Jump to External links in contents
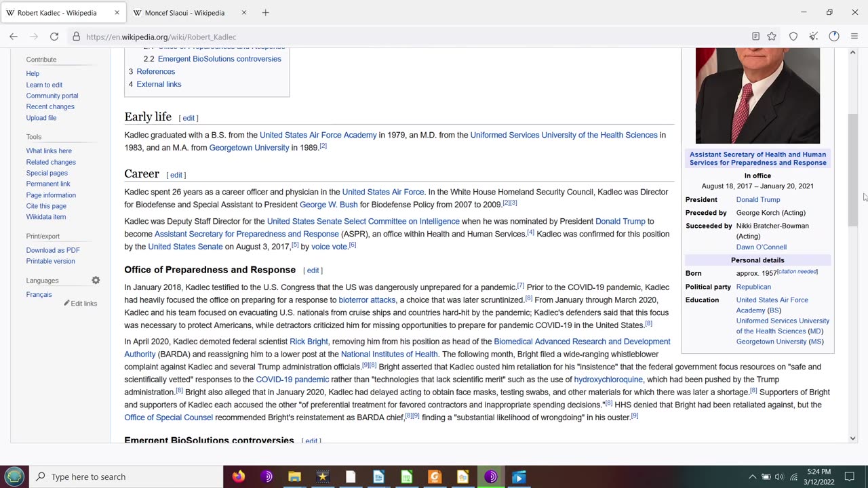This screenshot has width=868, height=488. click(159, 84)
